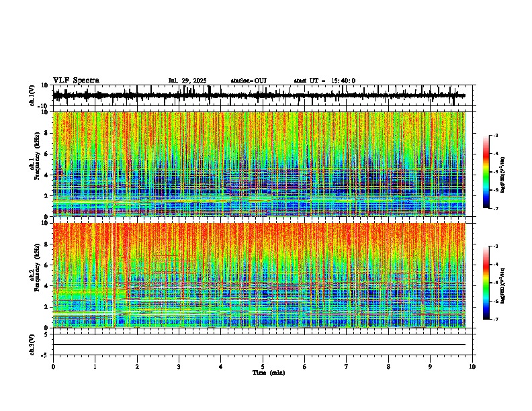Click the ch.2 spectrogram color bar
532x411 pixels.
pos(486,283)
